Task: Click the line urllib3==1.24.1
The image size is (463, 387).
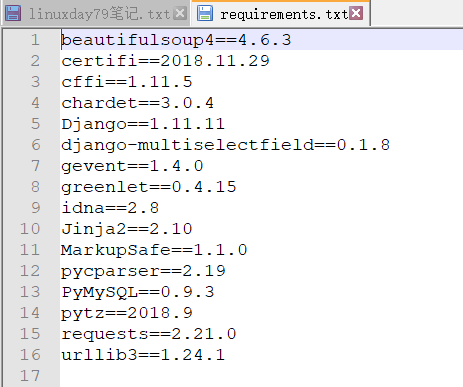Action: pos(143,355)
